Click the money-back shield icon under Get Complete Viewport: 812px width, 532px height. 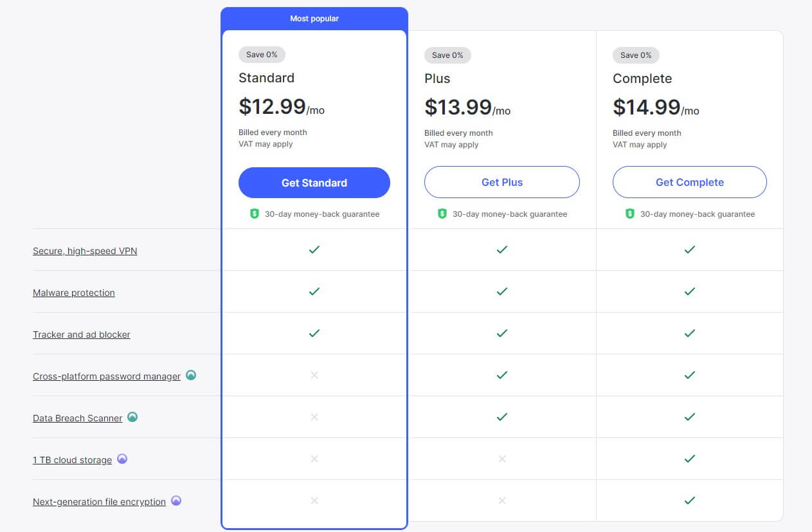click(630, 214)
